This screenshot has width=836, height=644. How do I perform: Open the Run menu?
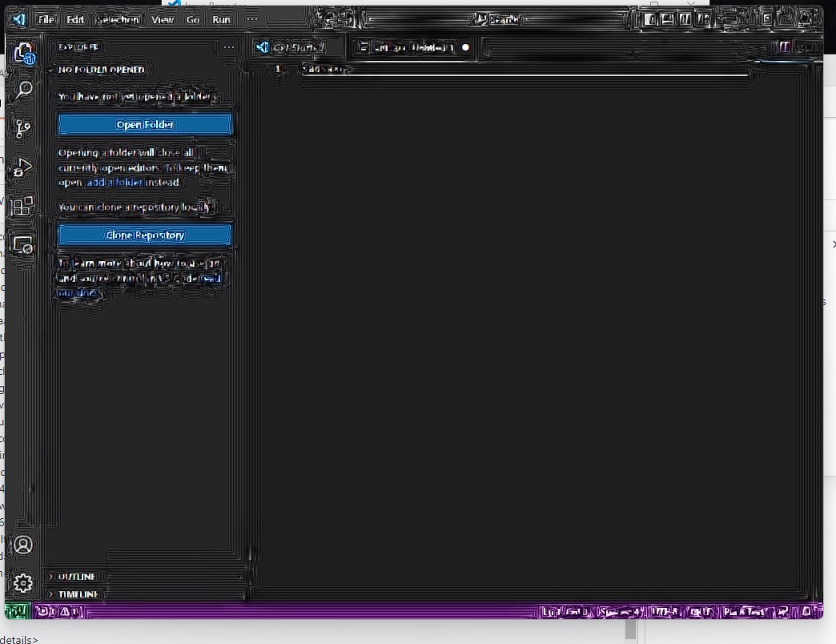[x=221, y=20]
